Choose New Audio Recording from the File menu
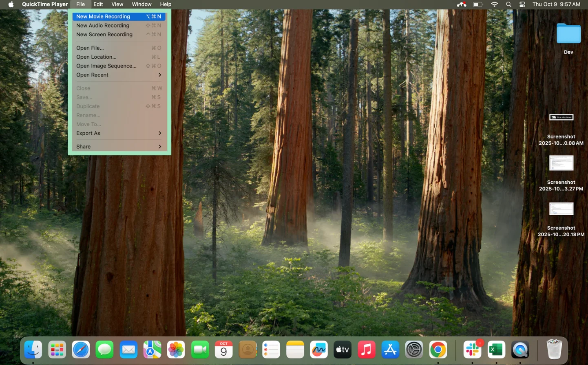The height and width of the screenshot is (365, 588). [x=103, y=25]
